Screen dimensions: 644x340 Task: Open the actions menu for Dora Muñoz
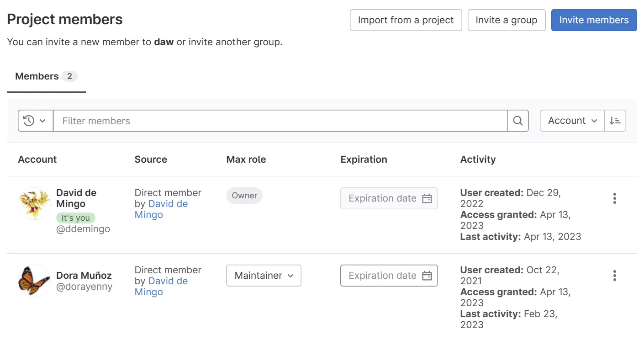[614, 276]
